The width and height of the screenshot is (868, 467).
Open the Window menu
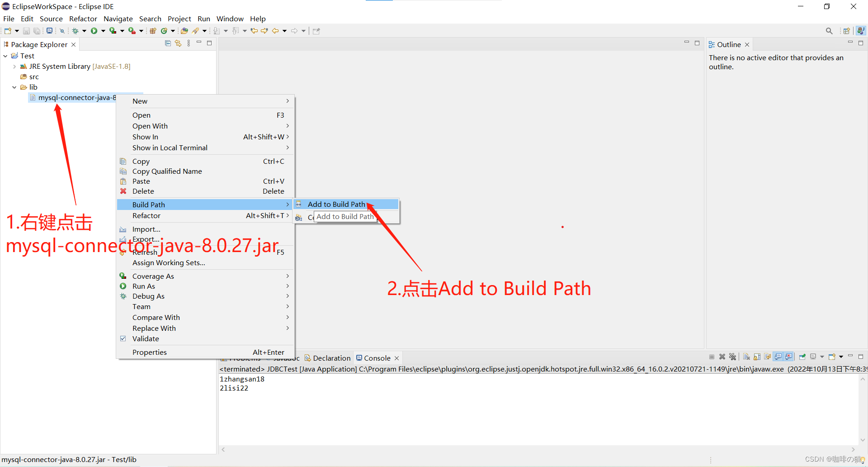(230, 19)
